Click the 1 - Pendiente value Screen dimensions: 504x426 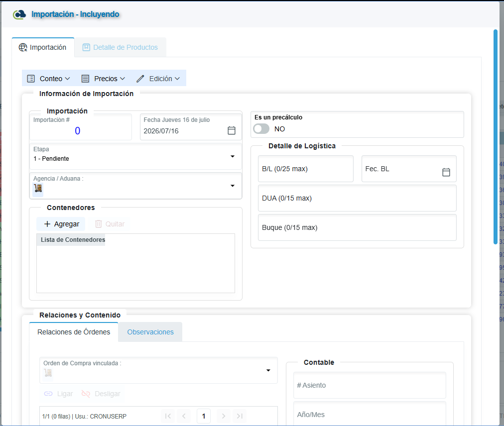[51, 159]
